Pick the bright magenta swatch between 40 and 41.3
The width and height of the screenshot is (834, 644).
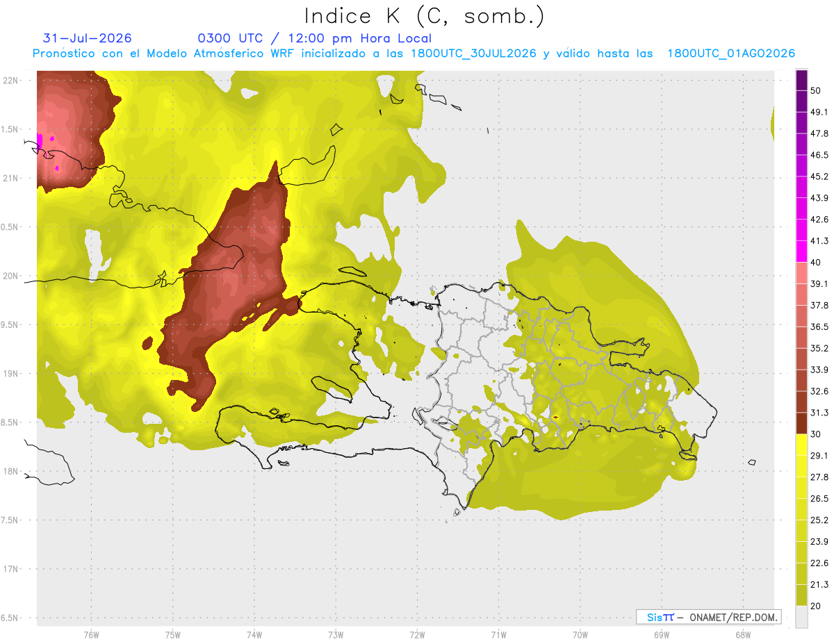pyautogui.click(x=801, y=251)
